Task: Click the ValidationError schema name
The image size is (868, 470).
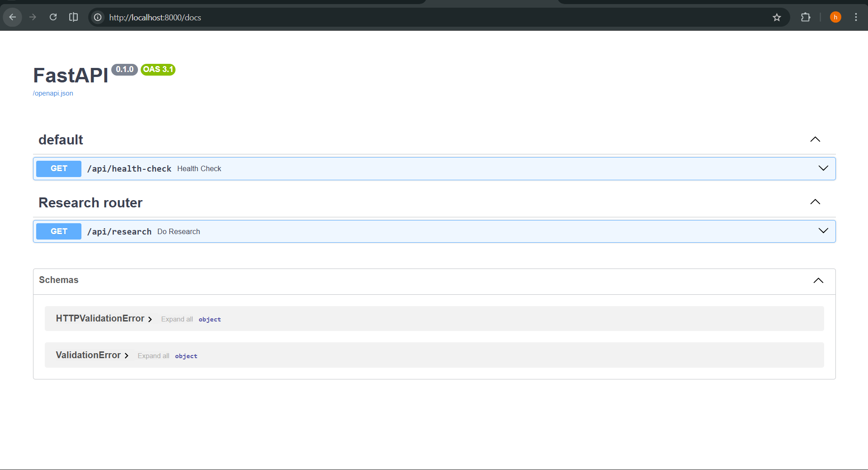Action: click(88, 355)
